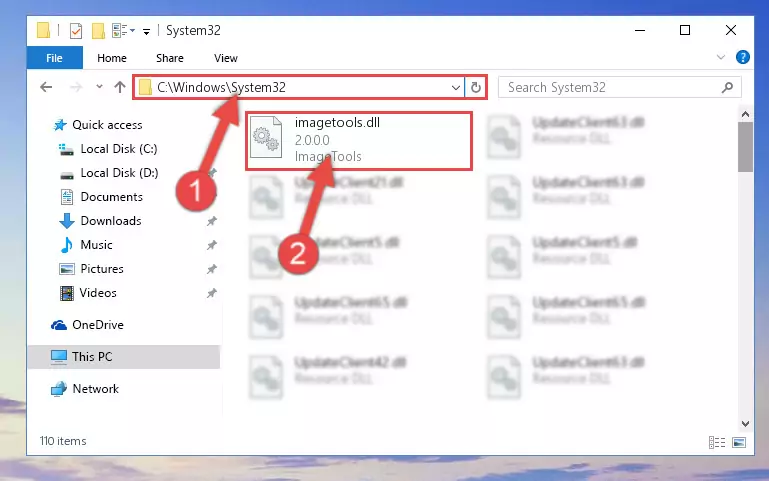Click the Network icon in sidebar

click(x=59, y=389)
